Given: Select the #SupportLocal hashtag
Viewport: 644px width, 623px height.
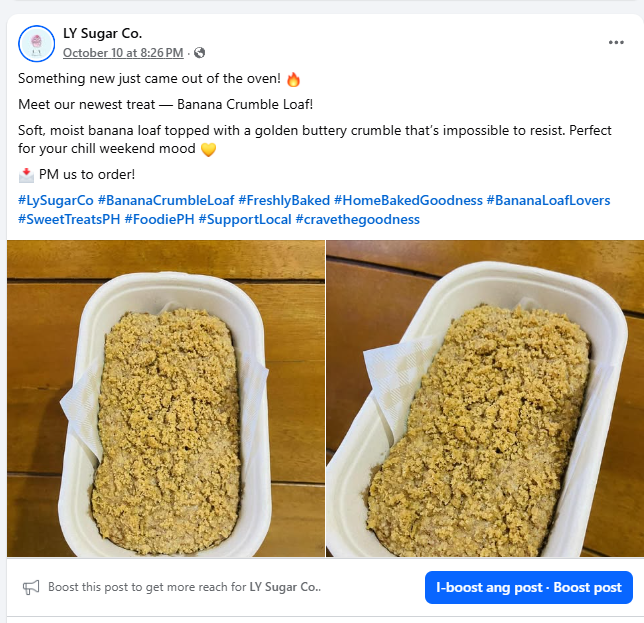Looking at the screenshot, I should (245, 219).
